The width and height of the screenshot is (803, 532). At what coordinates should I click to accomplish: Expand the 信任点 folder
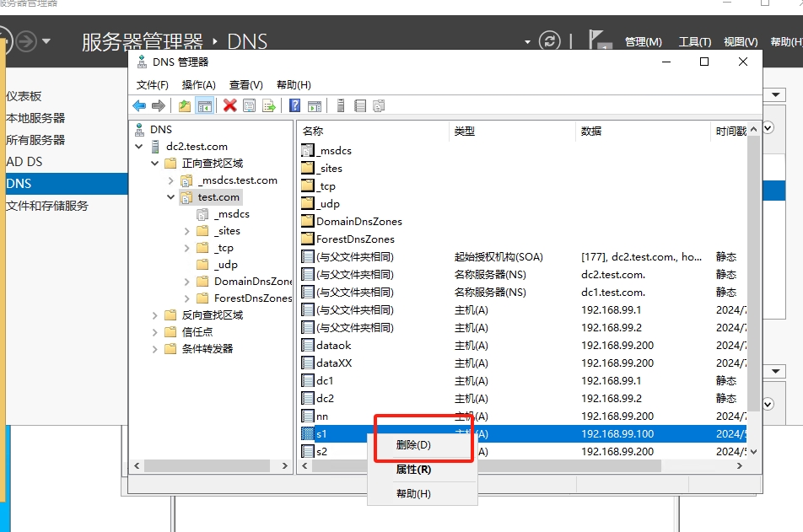click(x=154, y=332)
